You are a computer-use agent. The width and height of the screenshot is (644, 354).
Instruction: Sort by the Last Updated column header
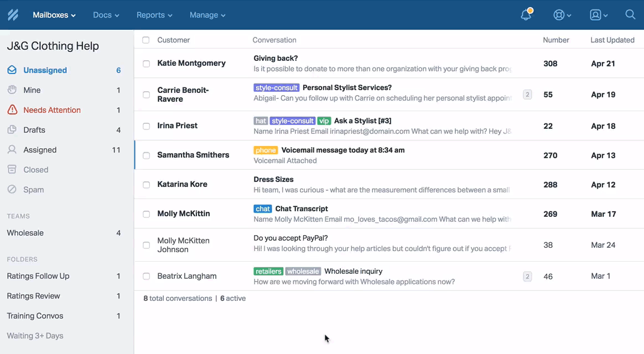[x=612, y=40]
